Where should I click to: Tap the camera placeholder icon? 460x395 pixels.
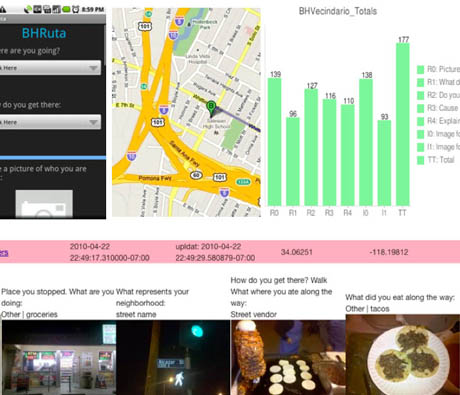[x=44, y=204]
